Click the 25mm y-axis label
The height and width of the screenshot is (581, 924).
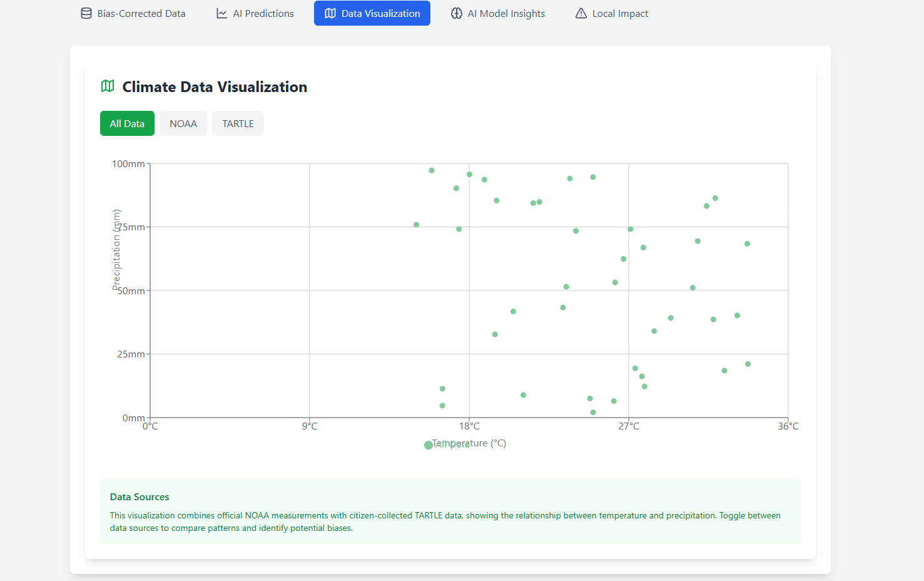point(131,354)
